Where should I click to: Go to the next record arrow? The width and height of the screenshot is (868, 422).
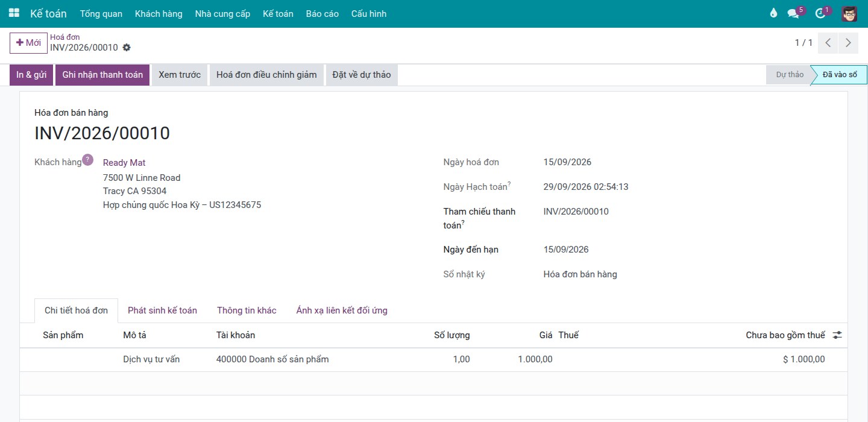pyautogui.click(x=848, y=43)
